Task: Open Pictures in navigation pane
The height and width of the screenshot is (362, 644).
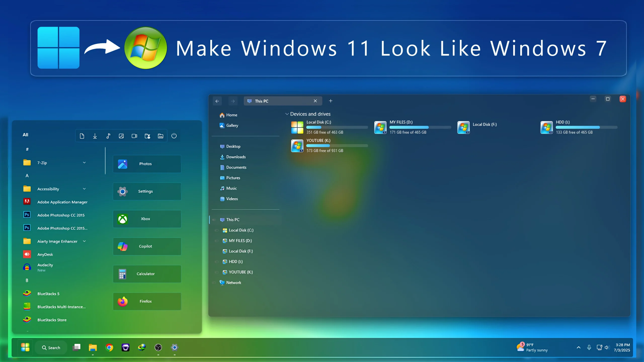Action: [230, 178]
